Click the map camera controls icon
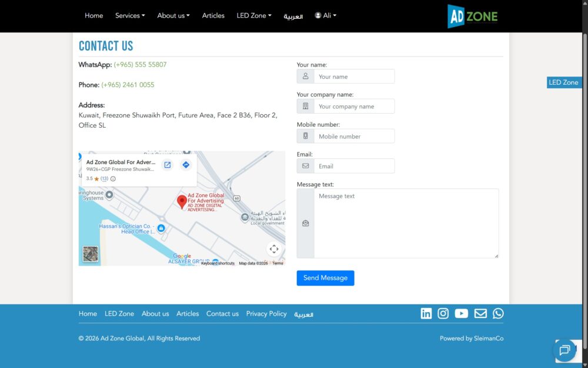The height and width of the screenshot is (368, 588). pos(274,249)
